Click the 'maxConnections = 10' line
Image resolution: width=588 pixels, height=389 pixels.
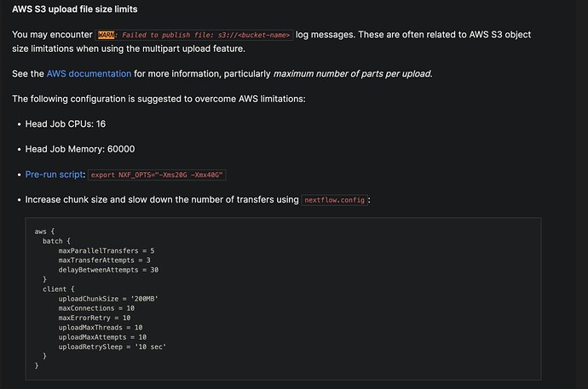[x=96, y=308]
